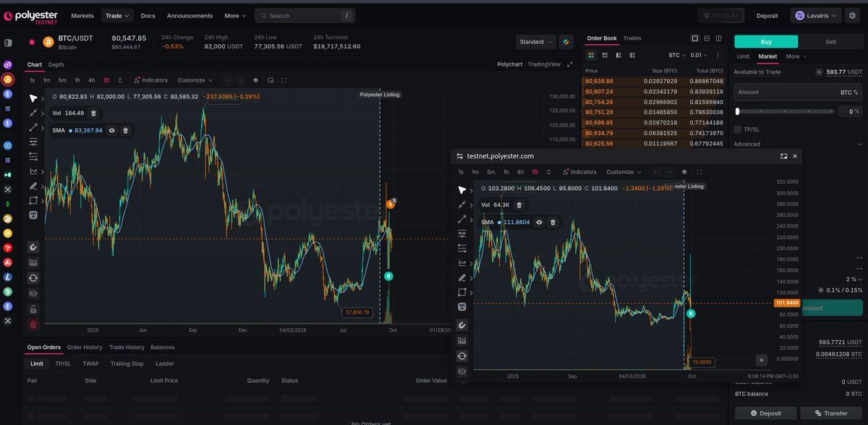Open Indicators in popup chart toolbar
The width and height of the screenshot is (868, 425).
579,172
